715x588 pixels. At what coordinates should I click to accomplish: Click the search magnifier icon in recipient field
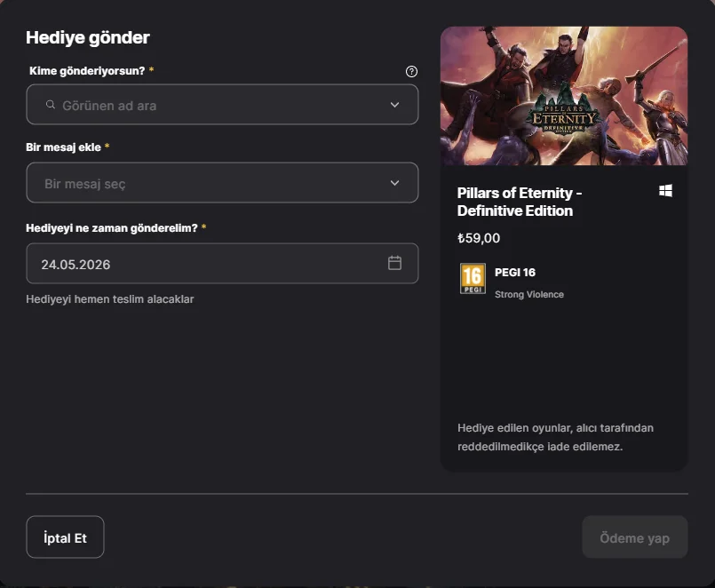[x=51, y=105]
